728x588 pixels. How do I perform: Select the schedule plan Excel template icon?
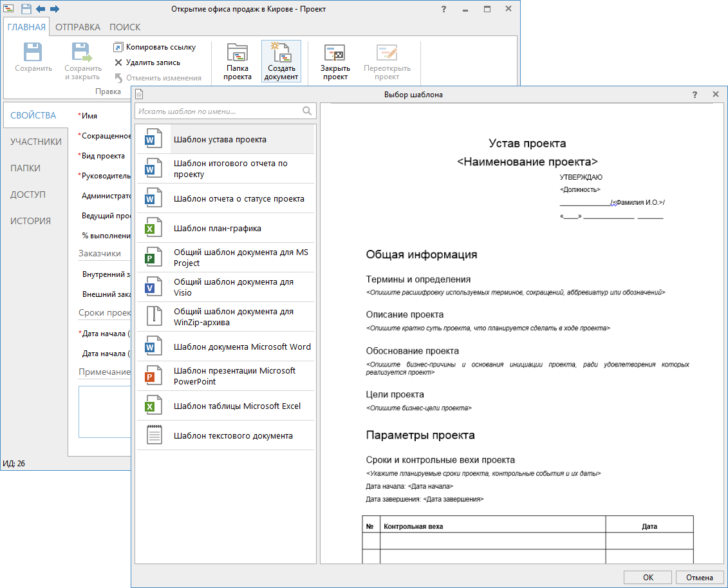coord(154,228)
